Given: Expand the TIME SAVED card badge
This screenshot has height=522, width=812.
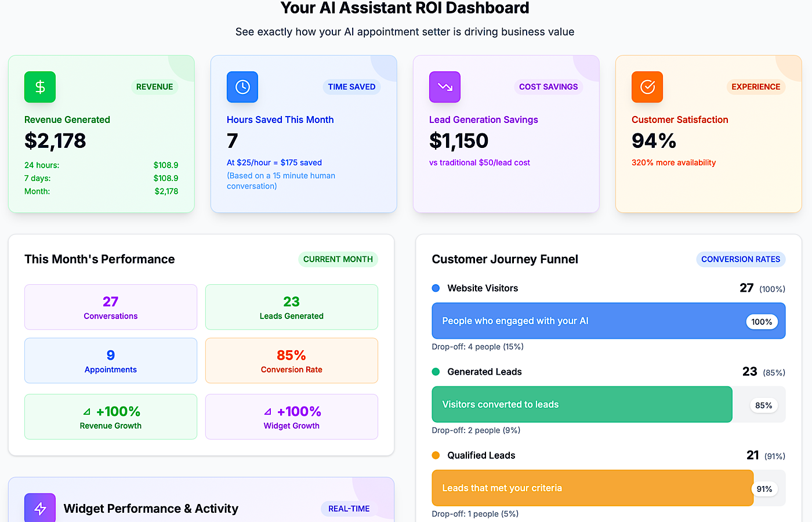Looking at the screenshot, I should point(351,86).
